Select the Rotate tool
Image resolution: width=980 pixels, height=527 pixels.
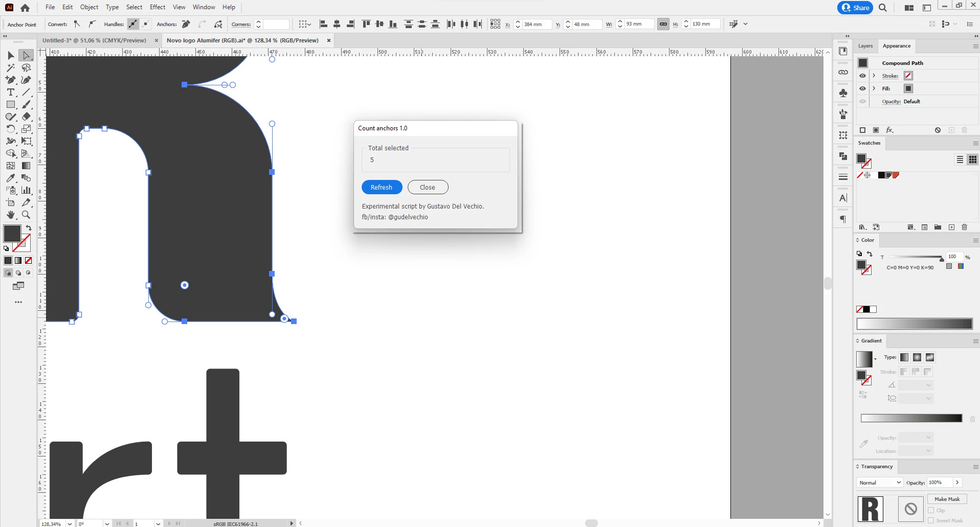click(x=11, y=129)
